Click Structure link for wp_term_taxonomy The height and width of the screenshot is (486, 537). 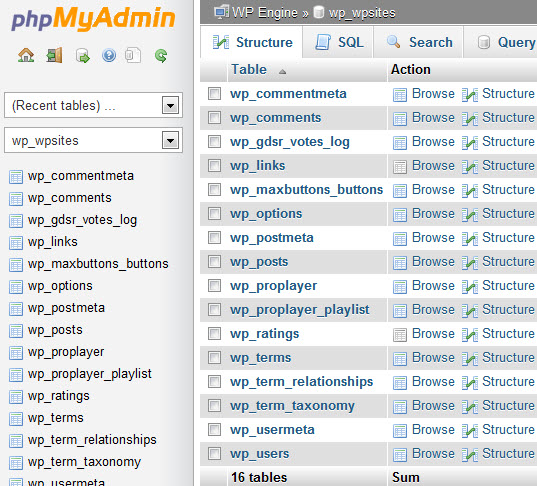[x=508, y=406]
